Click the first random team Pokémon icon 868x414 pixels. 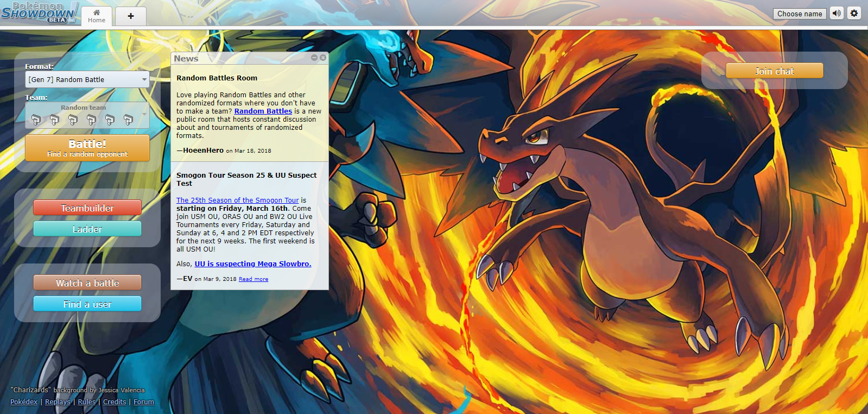coord(36,120)
